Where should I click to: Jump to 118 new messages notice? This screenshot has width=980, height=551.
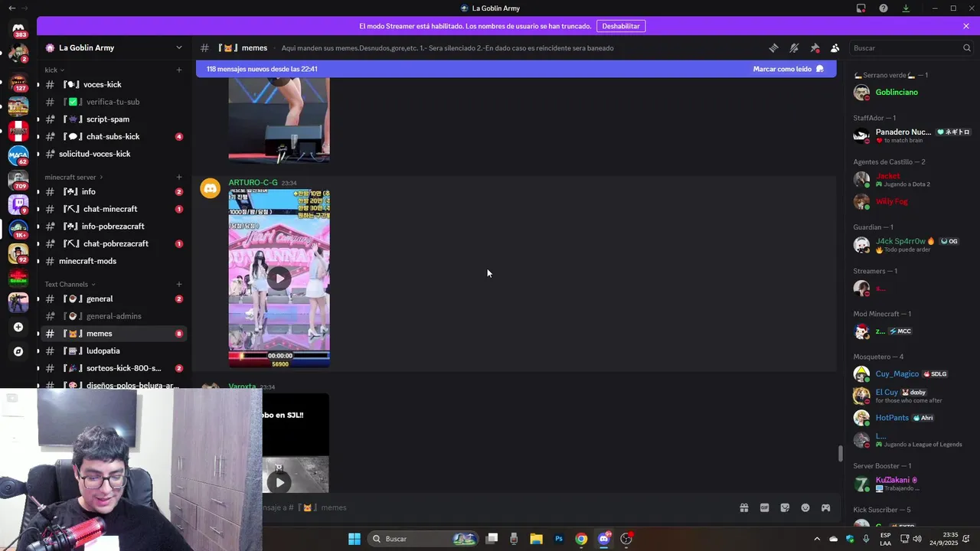coord(262,69)
